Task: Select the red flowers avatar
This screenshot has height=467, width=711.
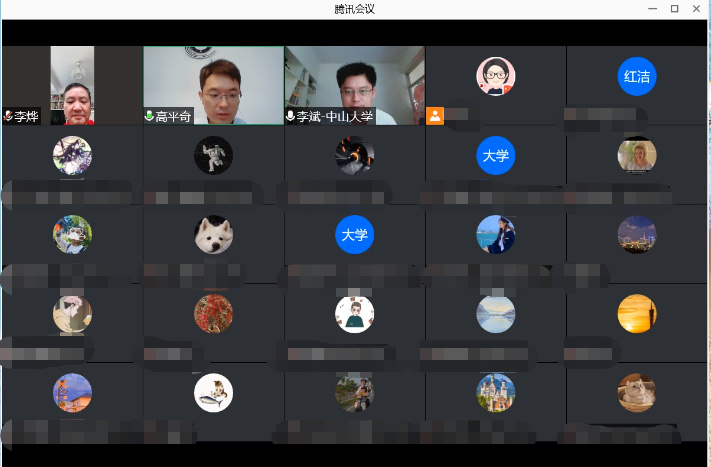Action: (213, 314)
